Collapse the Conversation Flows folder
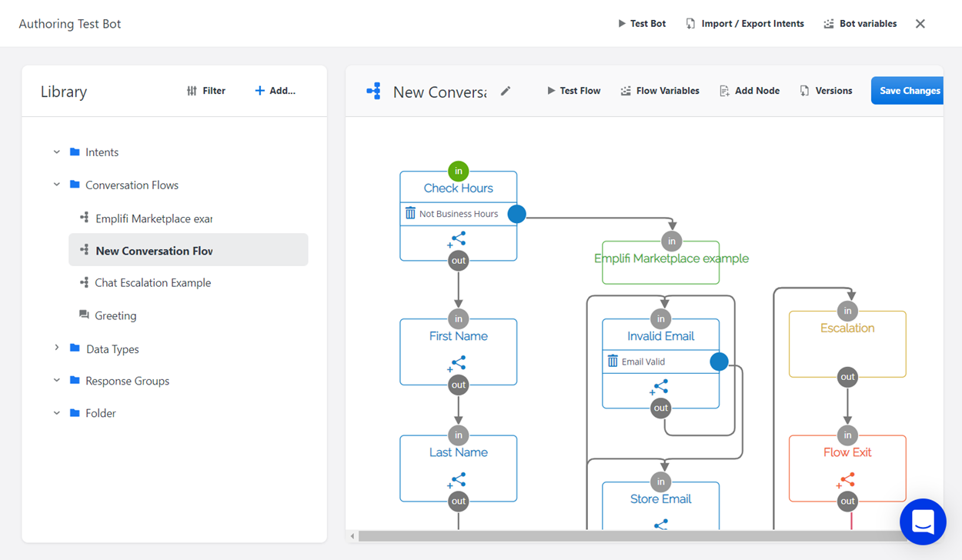The height and width of the screenshot is (560, 962). 57,185
